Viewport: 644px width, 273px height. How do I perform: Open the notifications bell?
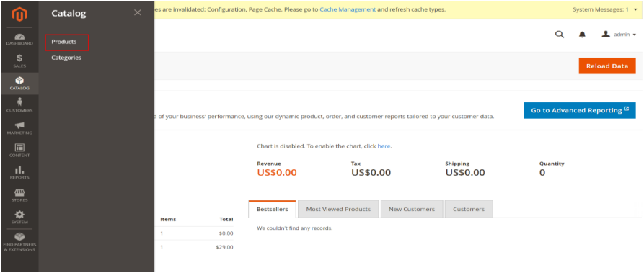coord(582,35)
